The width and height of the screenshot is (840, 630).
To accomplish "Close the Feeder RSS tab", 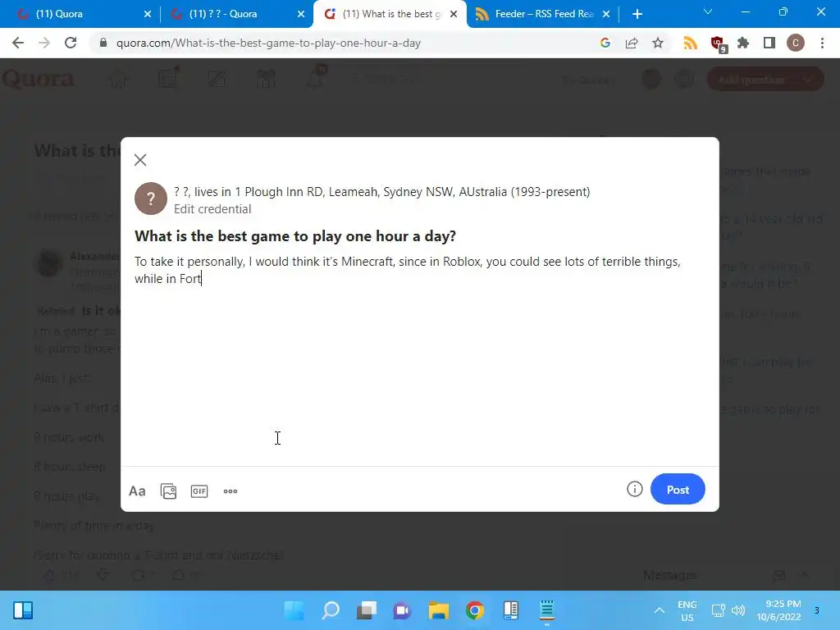I will click(x=606, y=14).
